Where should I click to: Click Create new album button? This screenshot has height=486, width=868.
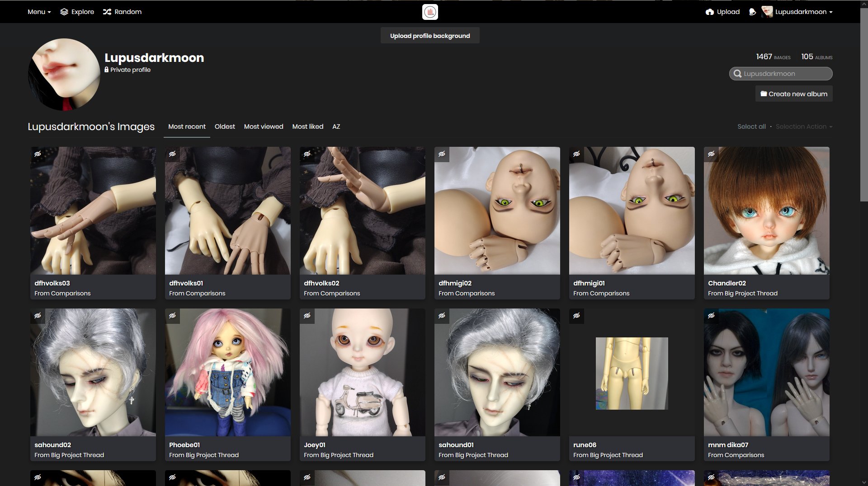(x=794, y=94)
